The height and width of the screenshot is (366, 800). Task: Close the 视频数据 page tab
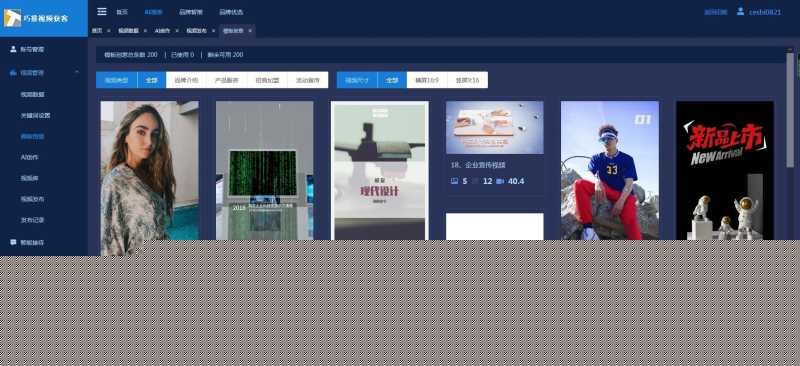(145, 31)
